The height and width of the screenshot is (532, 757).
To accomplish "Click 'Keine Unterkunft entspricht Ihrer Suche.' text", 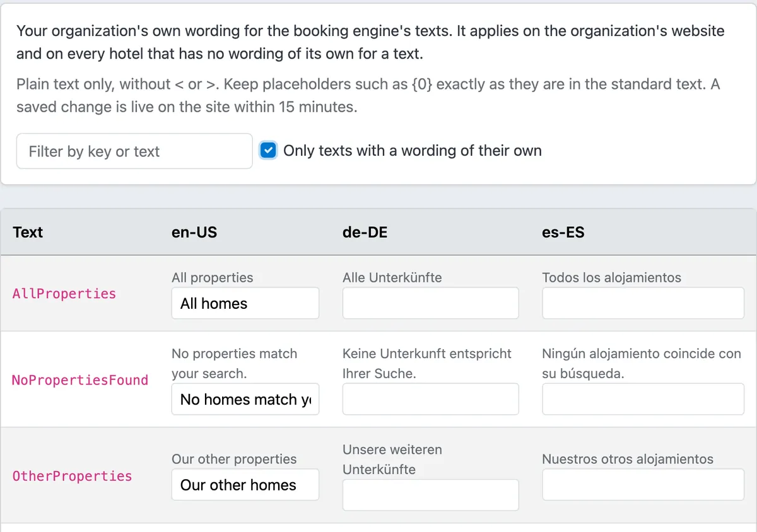I will (427, 364).
